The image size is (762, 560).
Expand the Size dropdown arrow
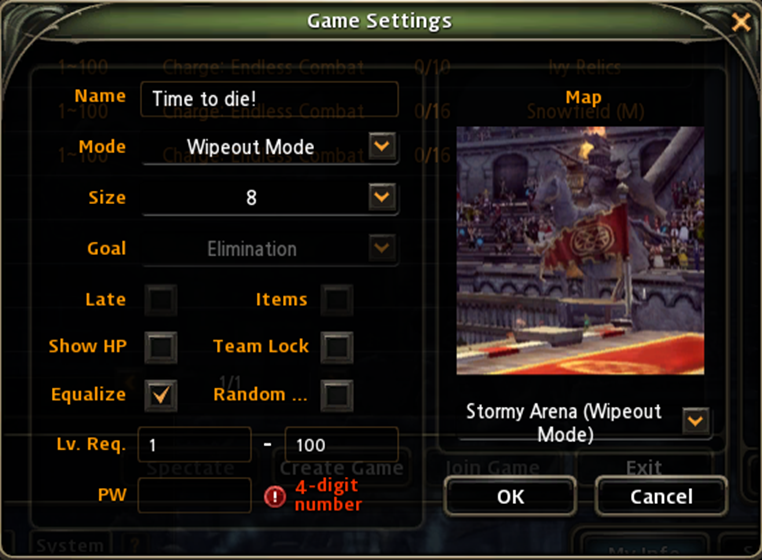coord(382,197)
